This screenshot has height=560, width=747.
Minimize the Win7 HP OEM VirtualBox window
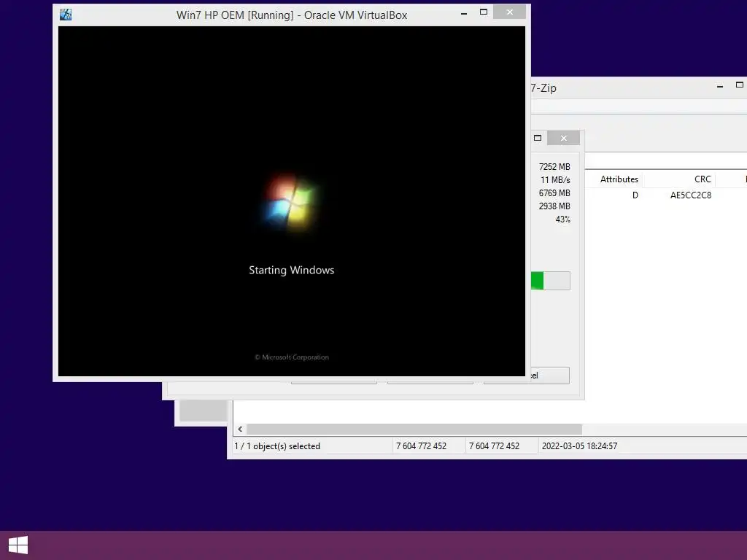point(463,14)
